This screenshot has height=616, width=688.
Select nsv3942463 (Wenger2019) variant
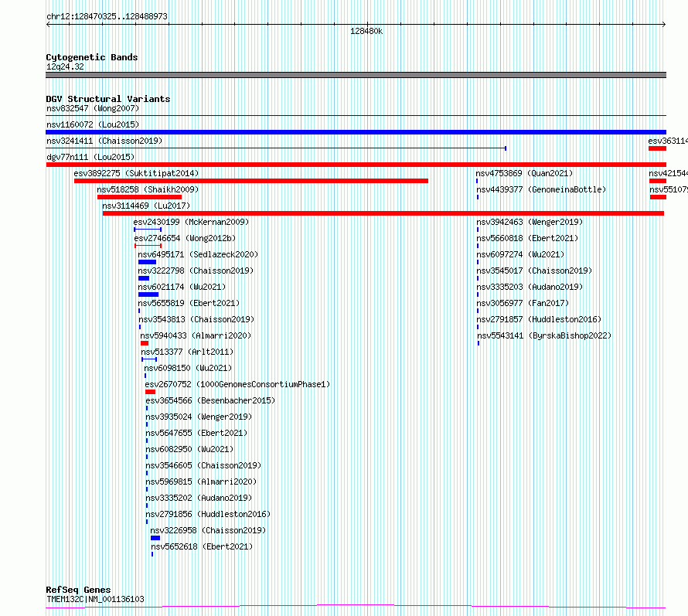coord(530,222)
